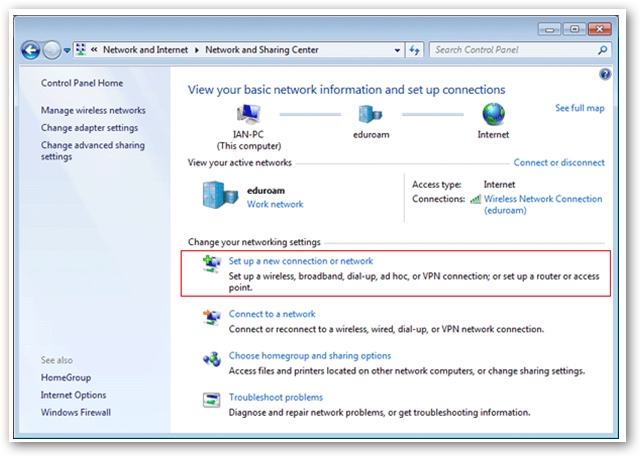Image resolution: width=640 pixels, height=456 pixels.
Task: Open HomeGroup under See also
Action: tap(66, 378)
